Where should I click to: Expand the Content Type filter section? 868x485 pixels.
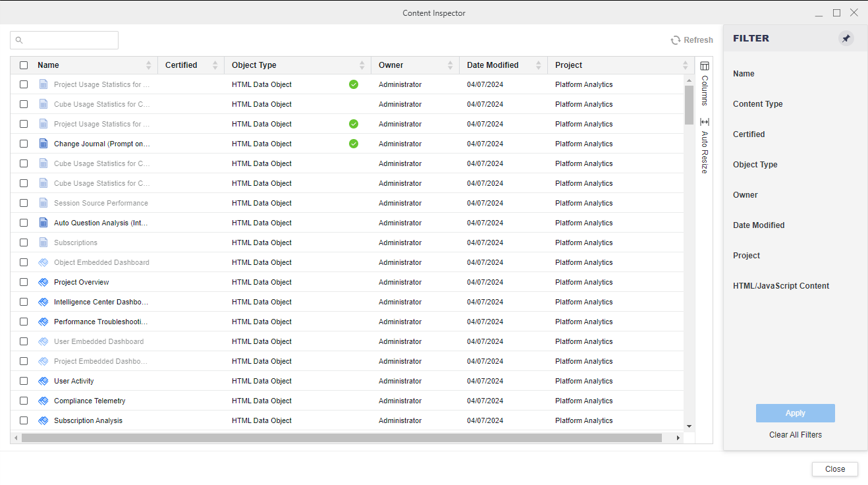coord(757,104)
